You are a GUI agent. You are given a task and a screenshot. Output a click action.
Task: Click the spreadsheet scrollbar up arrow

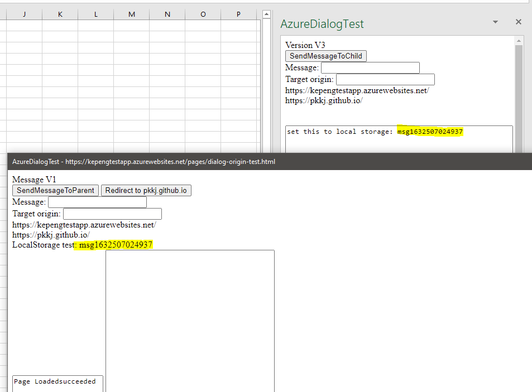[x=266, y=14]
